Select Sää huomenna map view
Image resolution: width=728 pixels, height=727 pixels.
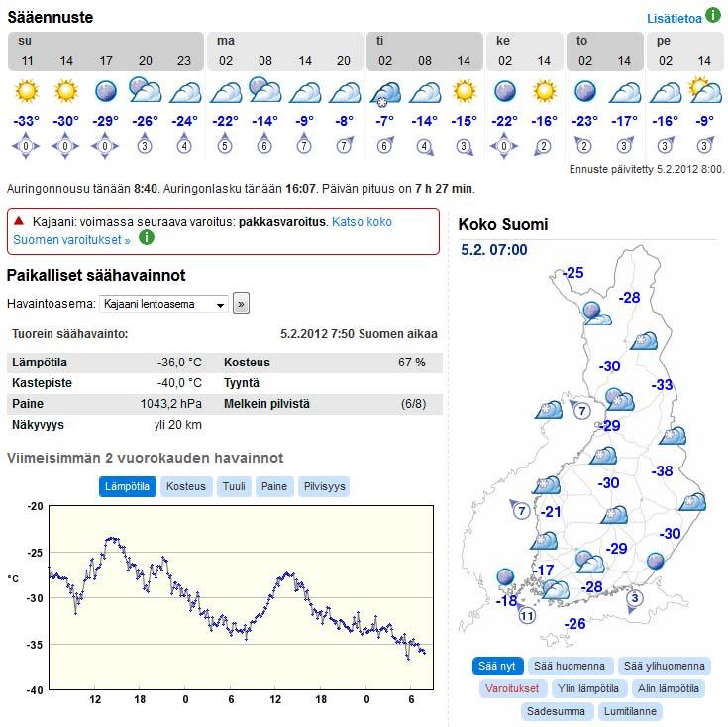point(571,666)
